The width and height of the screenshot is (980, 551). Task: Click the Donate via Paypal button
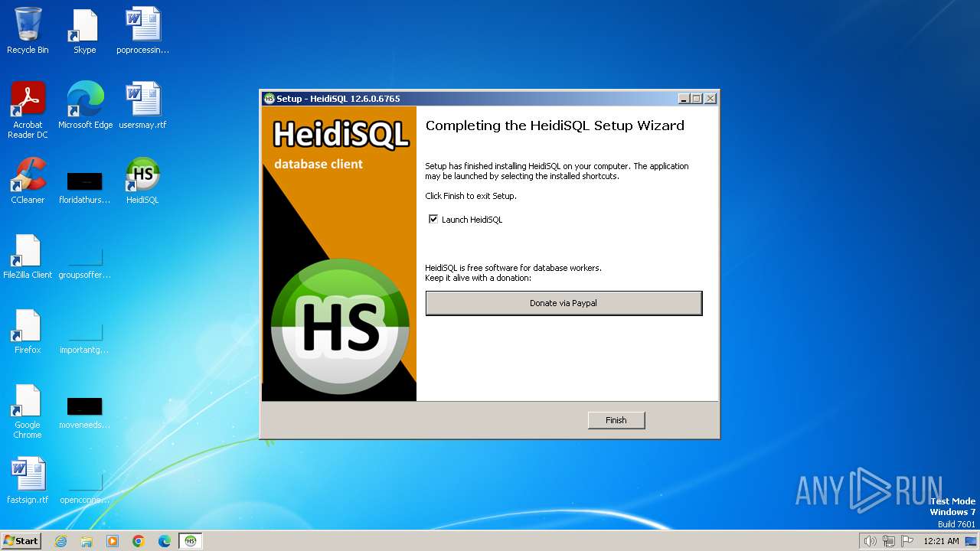(x=563, y=303)
